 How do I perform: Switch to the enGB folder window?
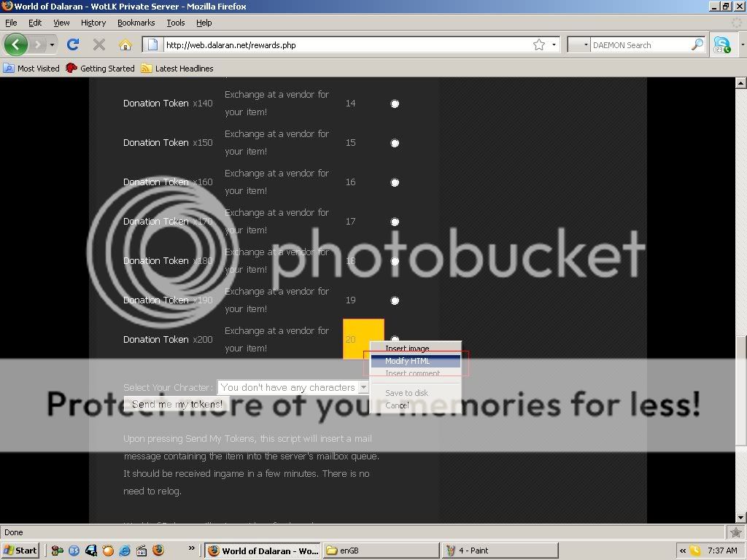click(381, 551)
